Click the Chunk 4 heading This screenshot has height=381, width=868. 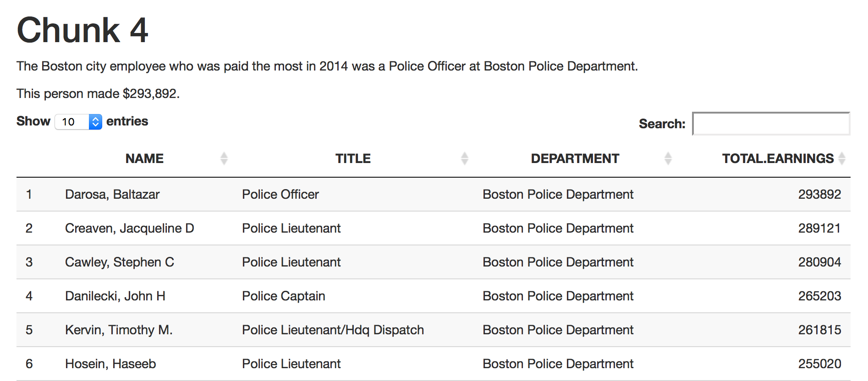82,30
